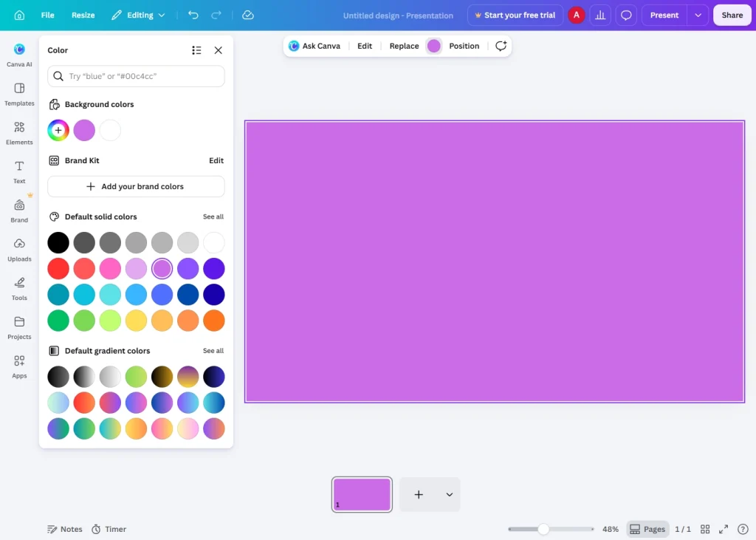This screenshot has width=756, height=540.
Task: Close the Color panel
Action: [218, 50]
